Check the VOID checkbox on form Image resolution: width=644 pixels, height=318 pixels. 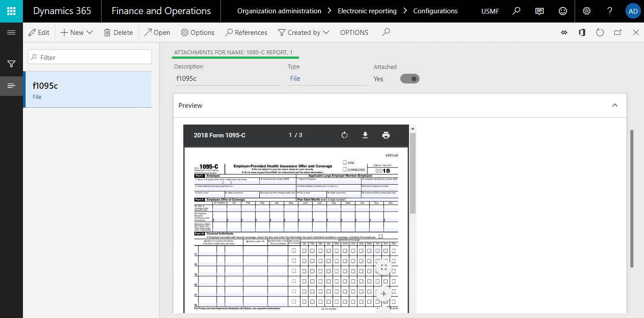345,163
